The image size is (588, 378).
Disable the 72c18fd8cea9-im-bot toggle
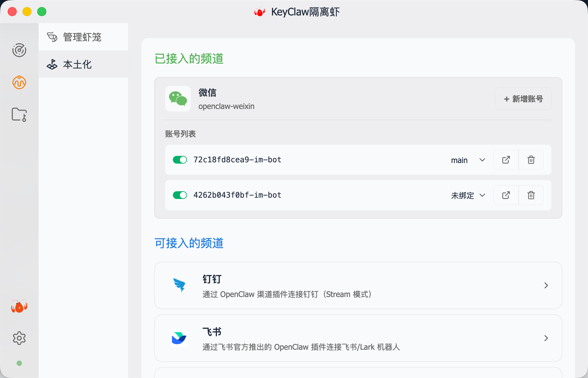coord(180,160)
